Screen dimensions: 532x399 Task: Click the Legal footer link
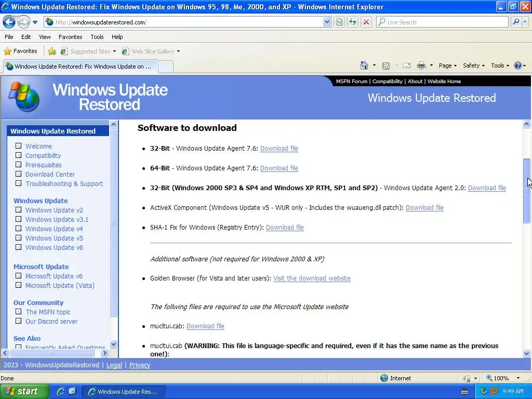coord(114,365)
